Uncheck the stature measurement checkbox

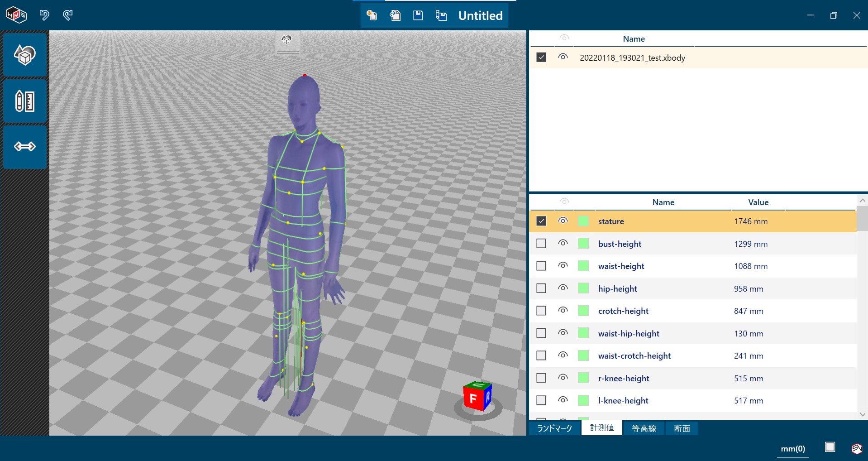point(541,221)
